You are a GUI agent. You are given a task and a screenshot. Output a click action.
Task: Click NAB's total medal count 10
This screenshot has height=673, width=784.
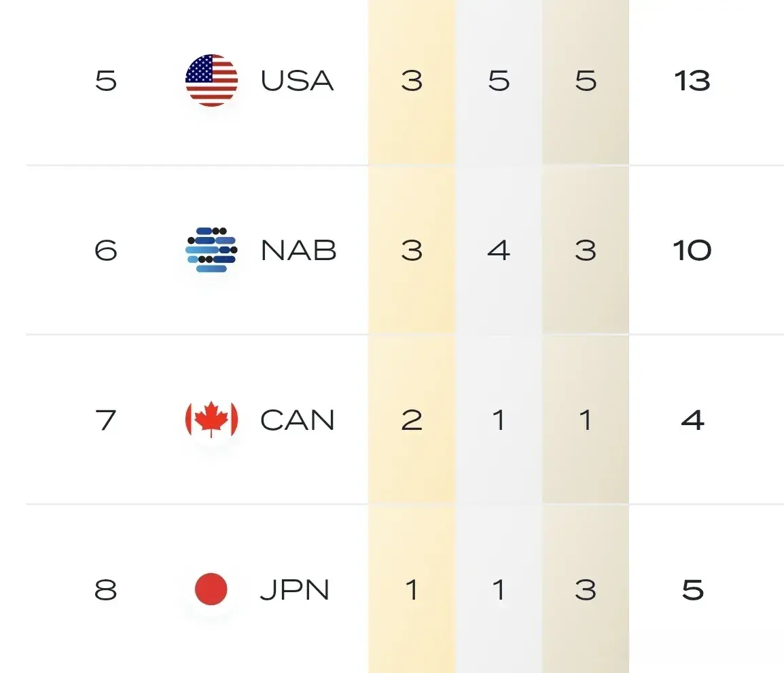coord(692,251)
